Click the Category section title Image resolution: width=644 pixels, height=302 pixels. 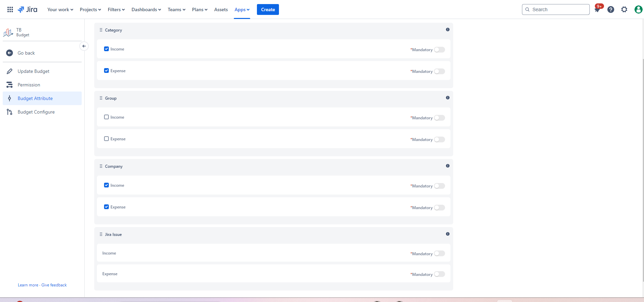point(114,30)
